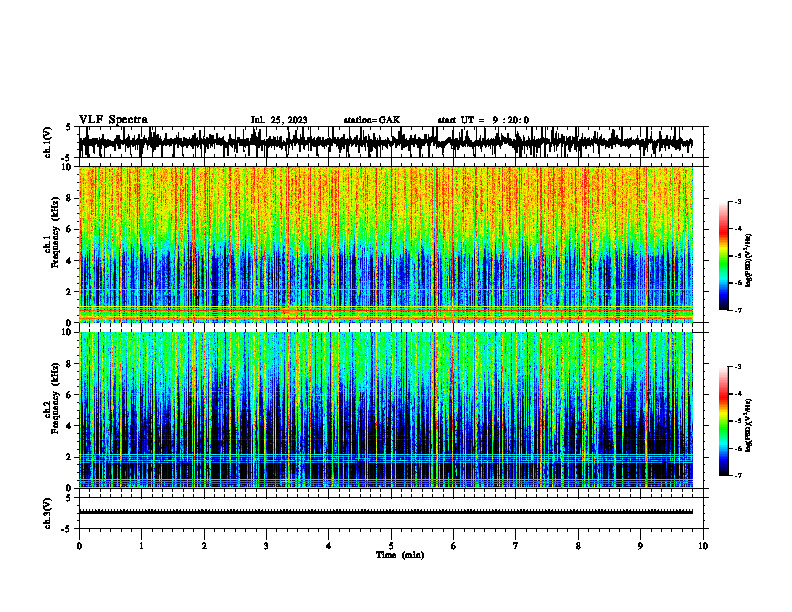
Task: Select the date label "Jul. 25, 2023"
Action: (x=279, y=120)
